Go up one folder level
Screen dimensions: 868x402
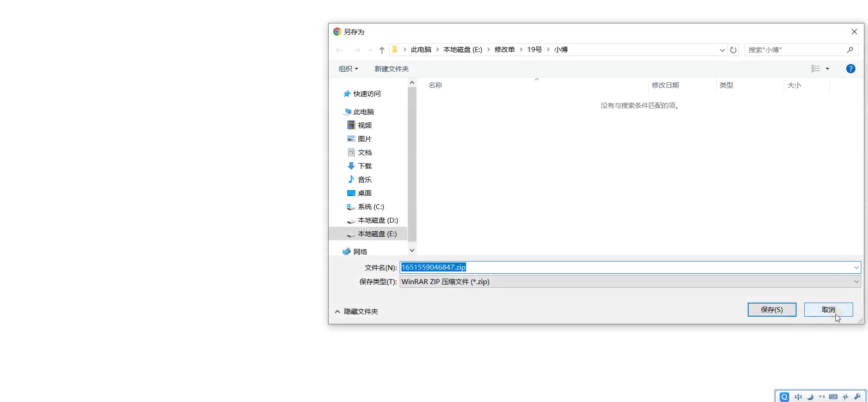click(382, 50)
